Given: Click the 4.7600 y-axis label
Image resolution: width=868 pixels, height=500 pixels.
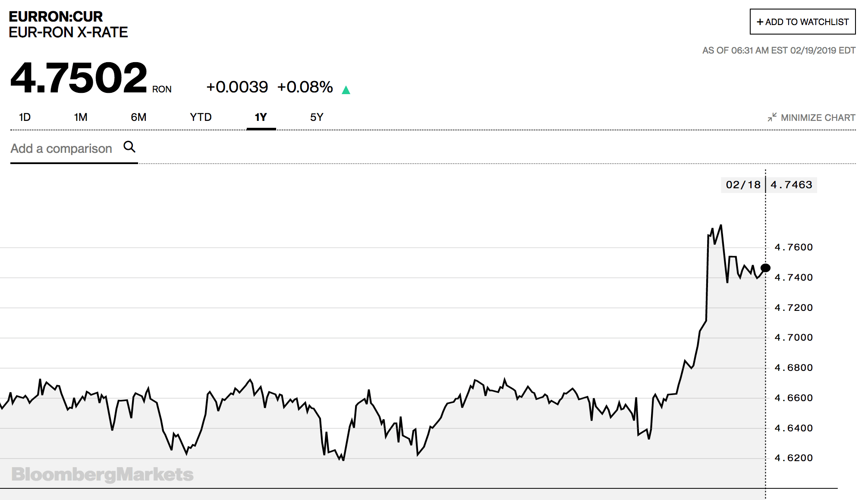Looking at the screenshot, I should (x=794, y=247).
